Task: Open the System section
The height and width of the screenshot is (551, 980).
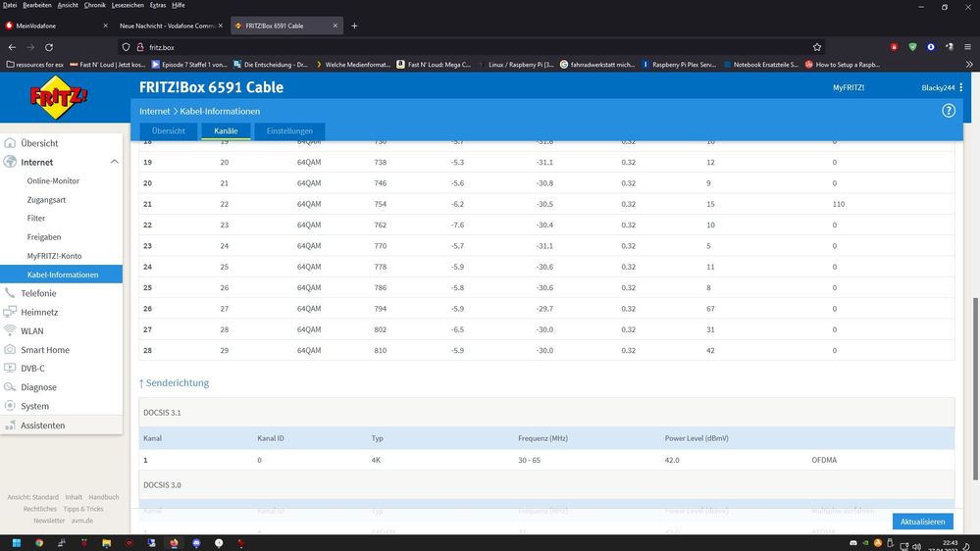Action: point(35,406)
